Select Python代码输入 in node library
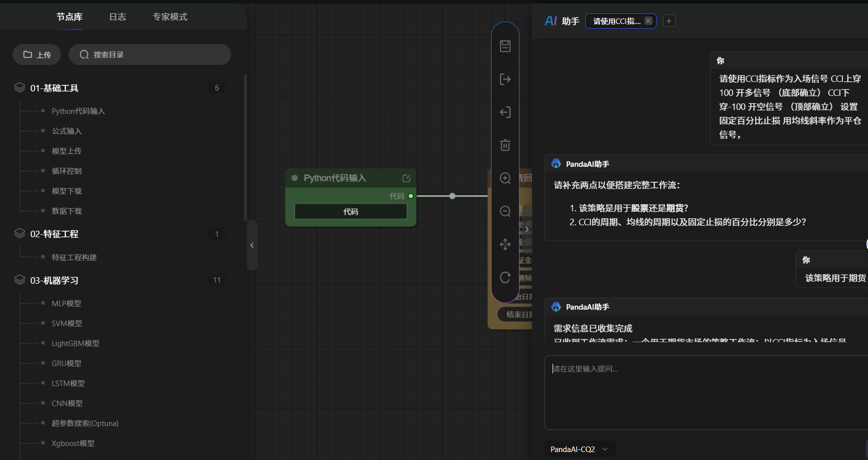 point(78,111)
